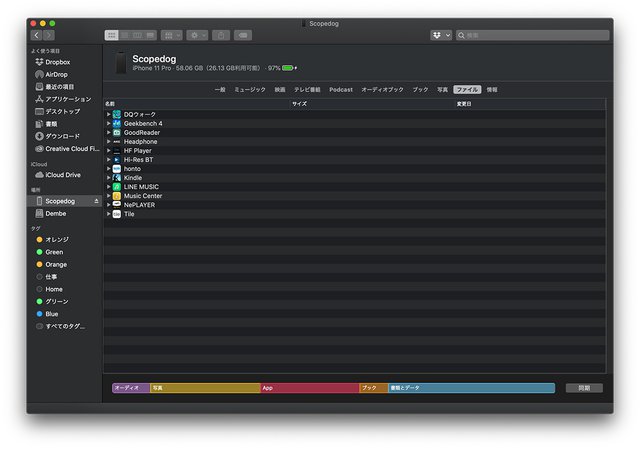The image size is (640, 449).
Task: Expand the Hi-Res BT app row
Action: pyautogui.click(x=109, y=160)
